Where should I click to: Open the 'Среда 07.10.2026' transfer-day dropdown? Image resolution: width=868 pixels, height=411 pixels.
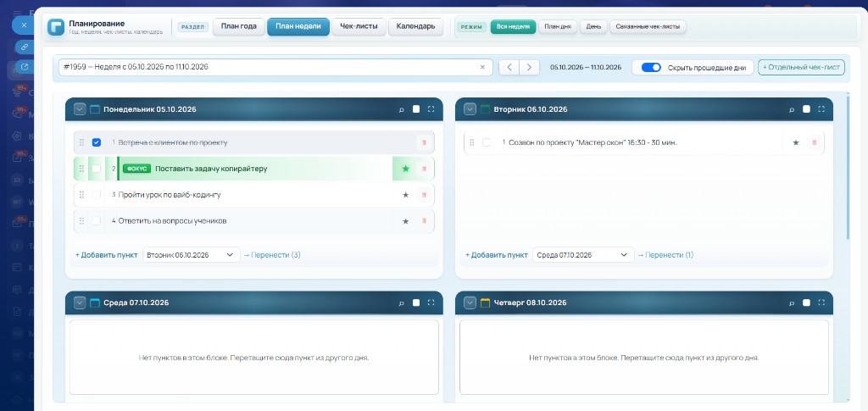click(x=581, y=255)
